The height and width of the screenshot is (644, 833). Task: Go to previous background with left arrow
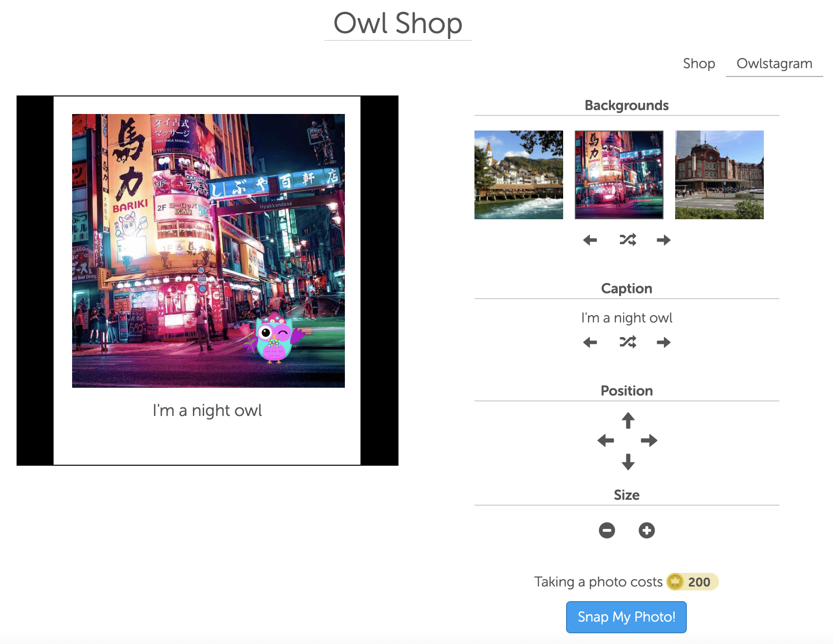click(x=590, y=240)
